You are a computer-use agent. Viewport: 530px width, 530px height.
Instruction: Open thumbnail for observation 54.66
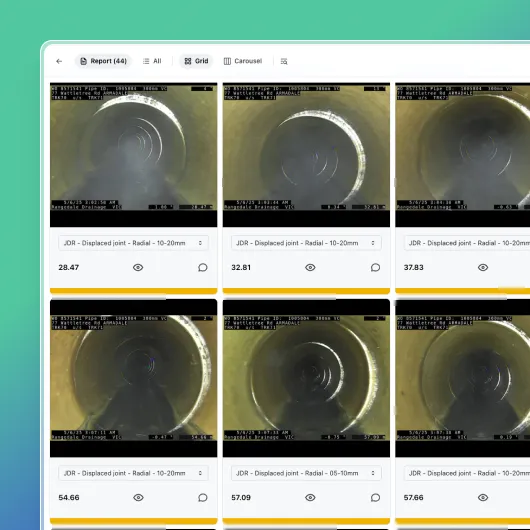click(x=134, y=378)
